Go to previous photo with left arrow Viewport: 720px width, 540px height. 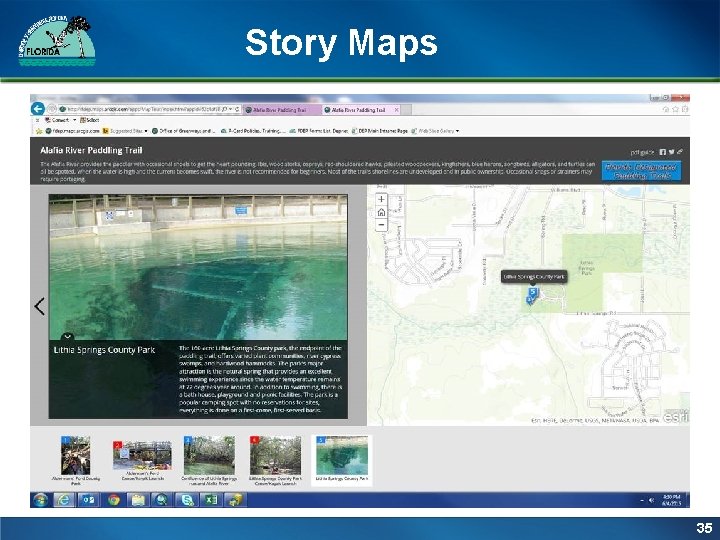39,306
